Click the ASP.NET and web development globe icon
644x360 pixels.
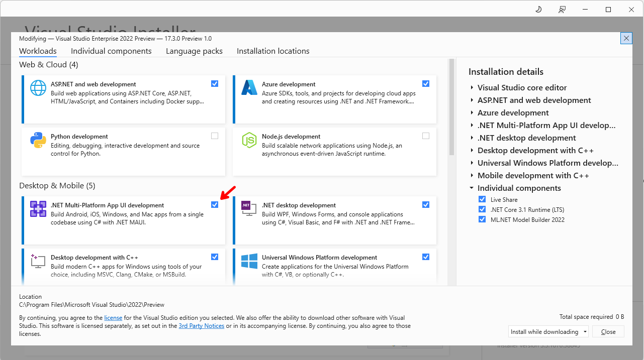[38, 88]
